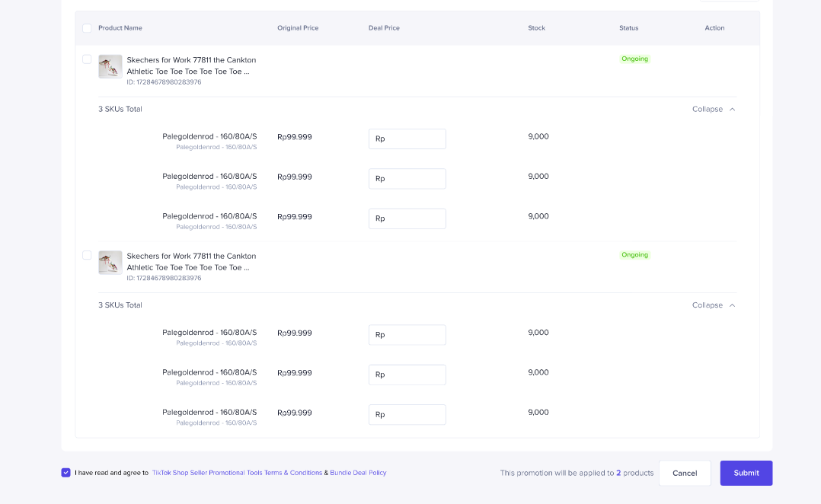Focus first SKU deal price field, second product
The width and height of the screenshot is (821, 504).
tap(407, 335)
